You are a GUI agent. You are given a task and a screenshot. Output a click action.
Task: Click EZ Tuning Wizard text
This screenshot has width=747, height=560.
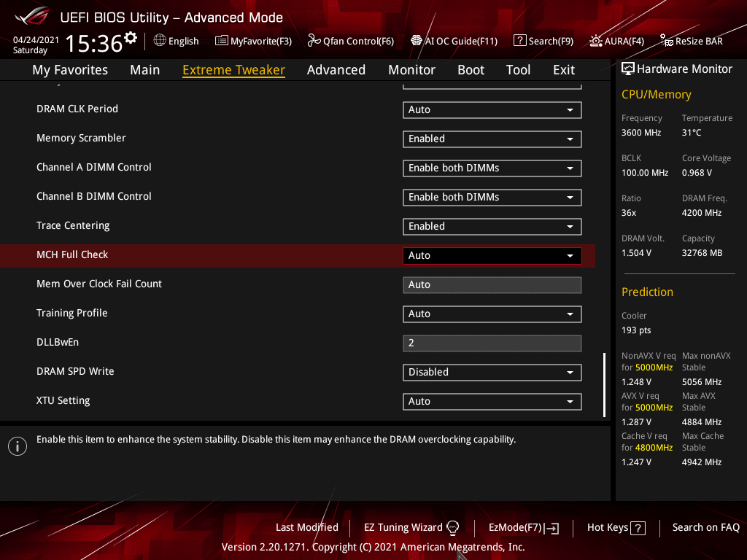pyautogui.click(x=403, y=528)
